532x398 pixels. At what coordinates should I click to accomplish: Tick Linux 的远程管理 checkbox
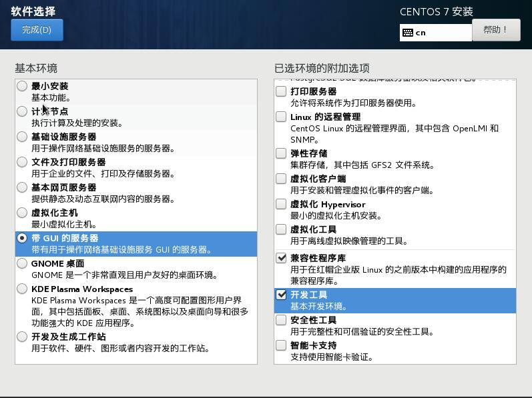tap(281, 117)
